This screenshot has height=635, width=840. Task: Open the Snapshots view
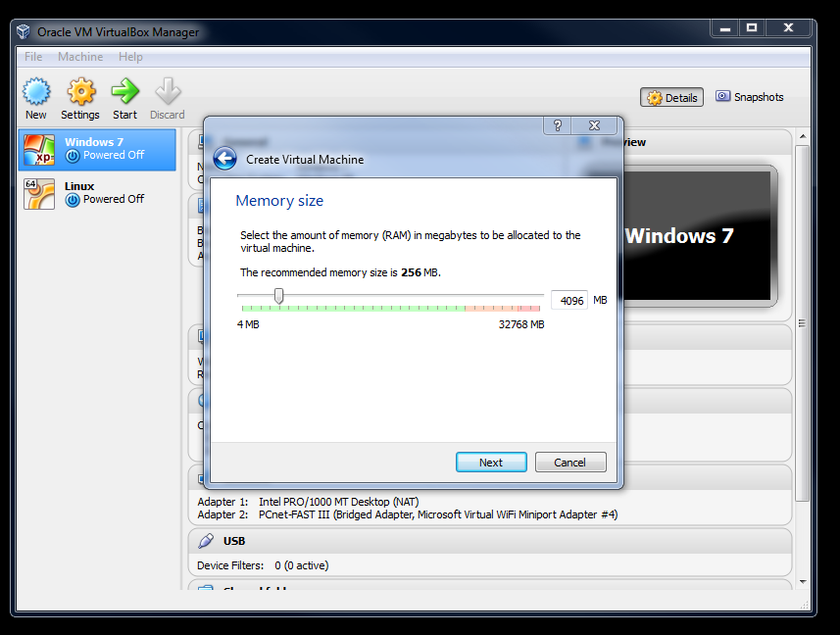(x=750, y=97)
